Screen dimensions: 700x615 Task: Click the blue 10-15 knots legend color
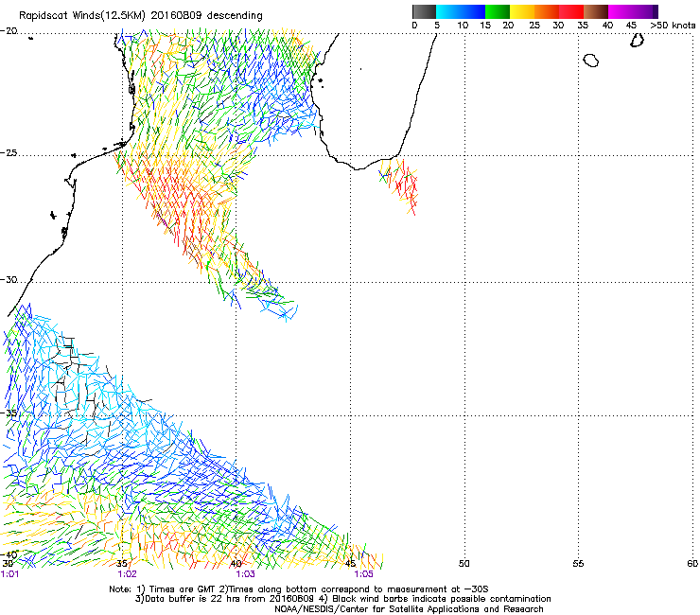coord(473,11)
